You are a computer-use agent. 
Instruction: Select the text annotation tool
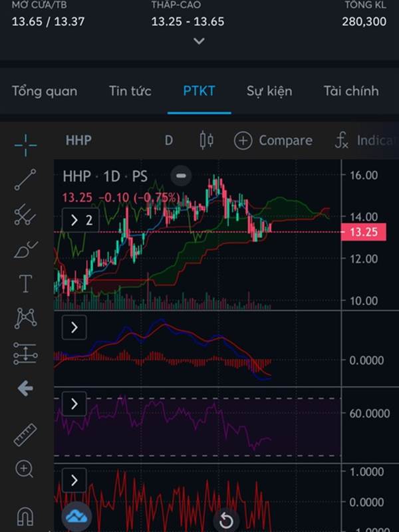(25, 283)
